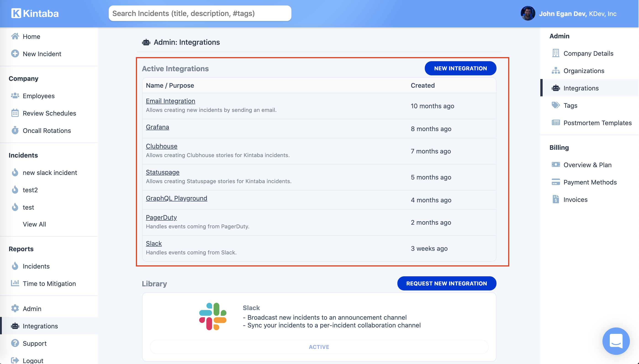
Task: Click the Tags icon in Admin panel
Action: point(555,105)
